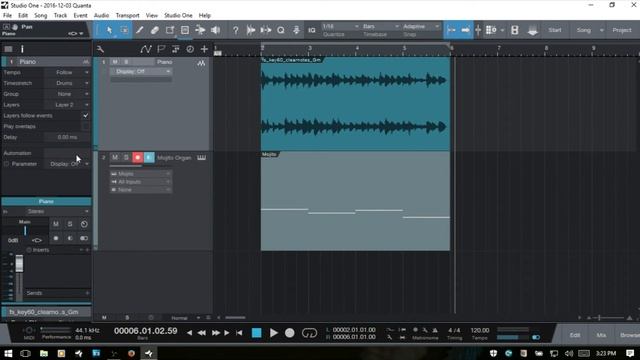640x360 pixels.
Task: Go to the Start page
Action: click(555, 30)
